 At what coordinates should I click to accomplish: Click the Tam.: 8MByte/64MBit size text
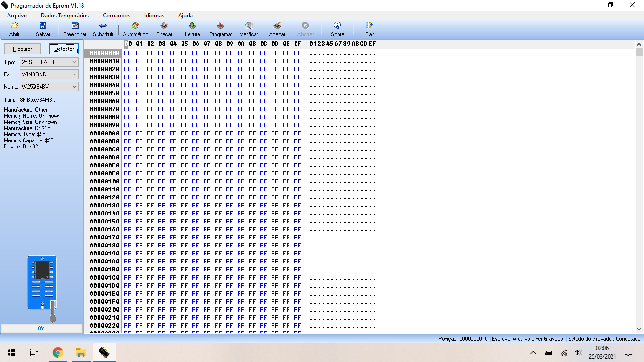tap(29, 100)
